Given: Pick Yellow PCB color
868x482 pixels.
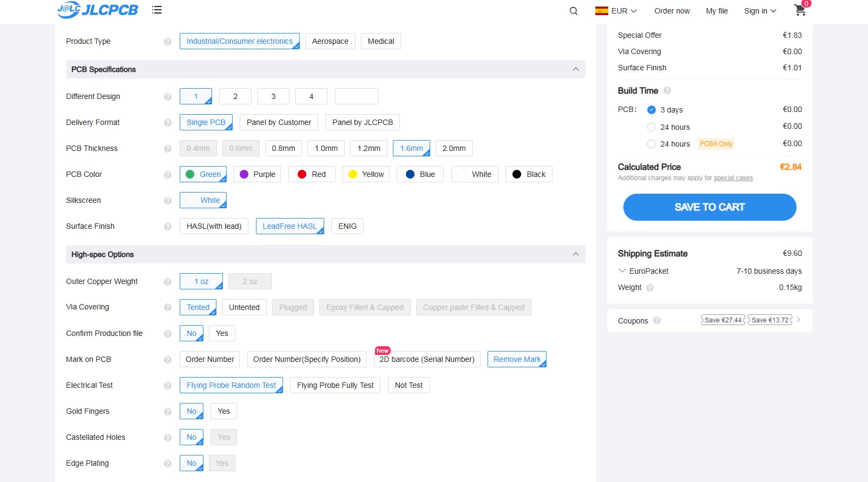Looking at the screenshot, I should click(366, 174).
